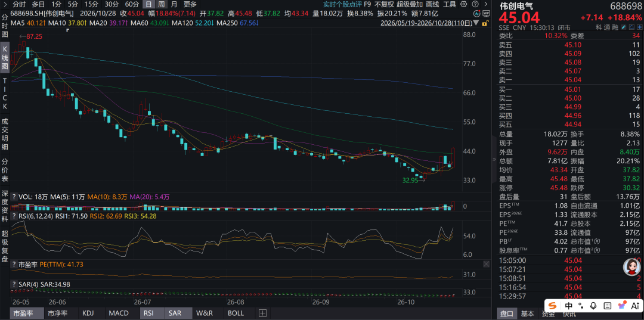This screenshot has width=644, height=320.
Task: Expand the left sidebar with the top-left arrow
Action: (x=5, y=5)
